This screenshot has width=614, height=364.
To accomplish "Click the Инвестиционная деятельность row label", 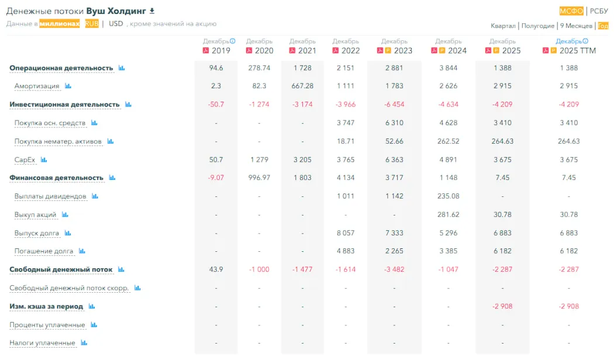I will (x=64, y=105).
